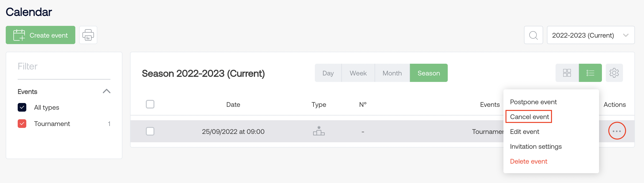Open calendar settings gear
Screen dimensions: 644x183
pos(614,73)
